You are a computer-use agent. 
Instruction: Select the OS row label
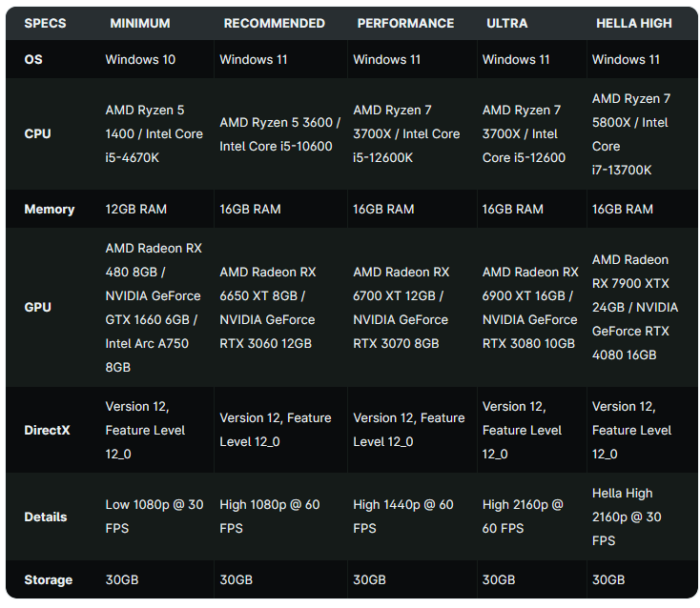pos(33,59)
